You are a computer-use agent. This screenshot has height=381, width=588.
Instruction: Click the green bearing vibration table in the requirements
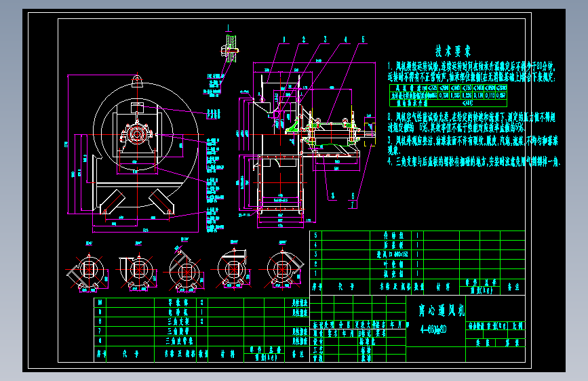[448, 95]
